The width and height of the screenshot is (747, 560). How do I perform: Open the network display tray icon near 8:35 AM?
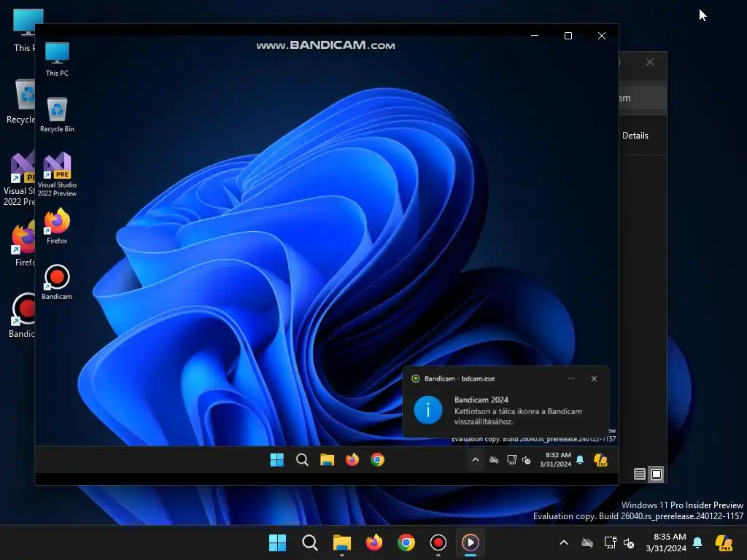click(x=610, y=542)
